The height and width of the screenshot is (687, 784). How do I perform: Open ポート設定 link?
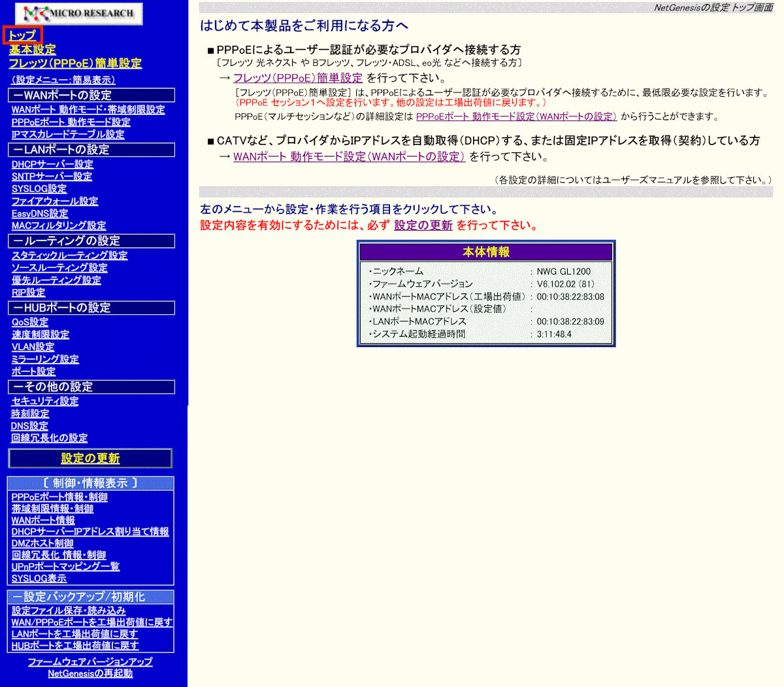[x=33, y=372]
